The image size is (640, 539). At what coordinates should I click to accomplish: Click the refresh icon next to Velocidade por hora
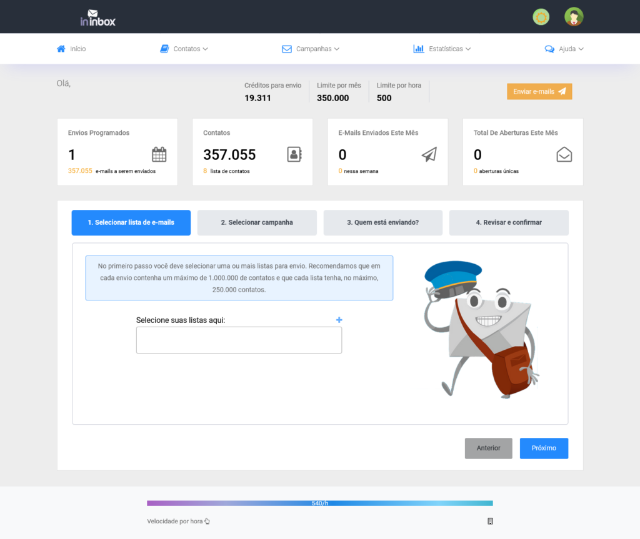207,521
